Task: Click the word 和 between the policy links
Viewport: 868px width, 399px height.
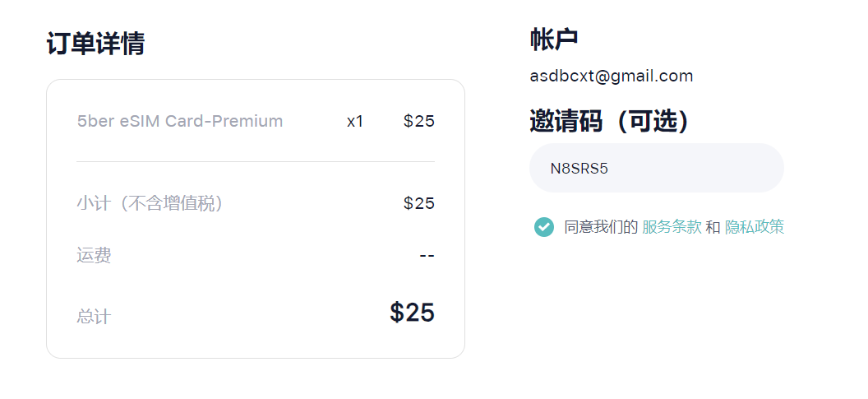Action: tap(713, 227)
